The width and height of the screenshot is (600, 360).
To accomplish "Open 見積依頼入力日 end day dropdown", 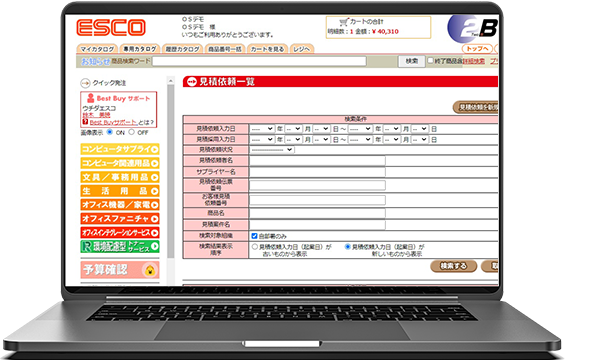I will (420, 129).
